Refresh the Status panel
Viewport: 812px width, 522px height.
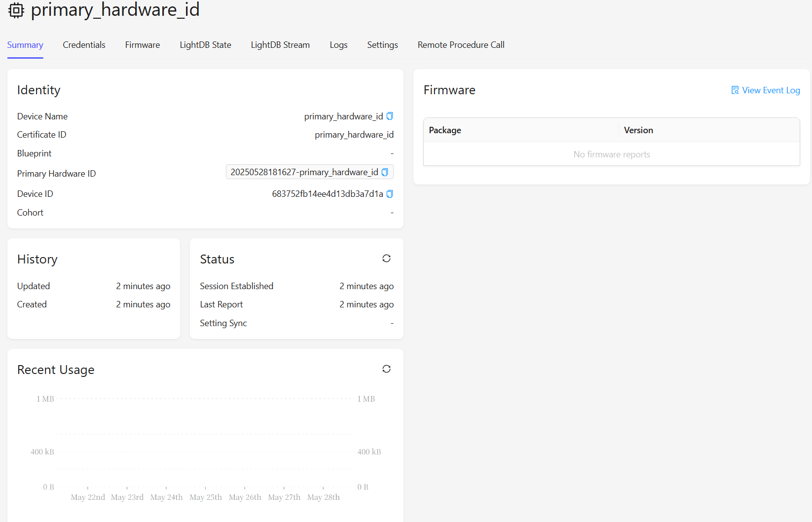click(386, 259)
